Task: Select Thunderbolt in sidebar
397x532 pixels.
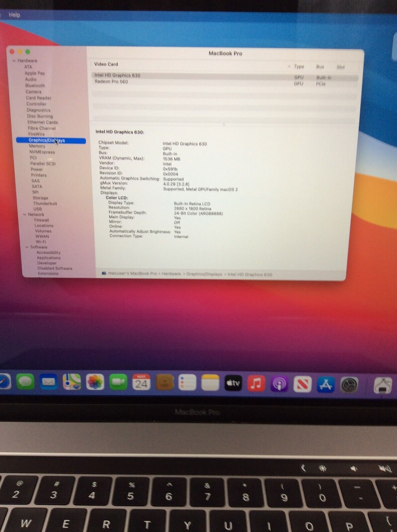Action: coord(45,203)
